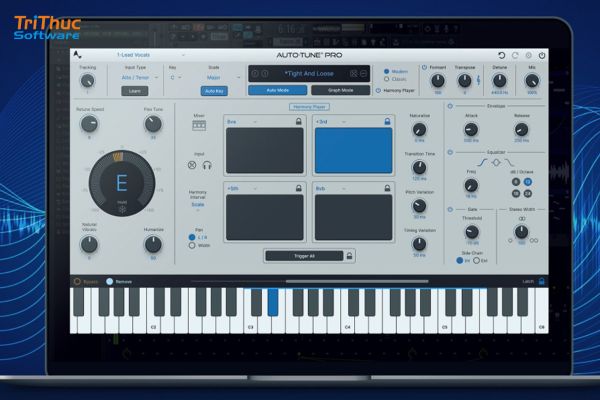
Task: Toggle the plugin bypass power button
Action: pyautogui.click(x=542, y=56)
